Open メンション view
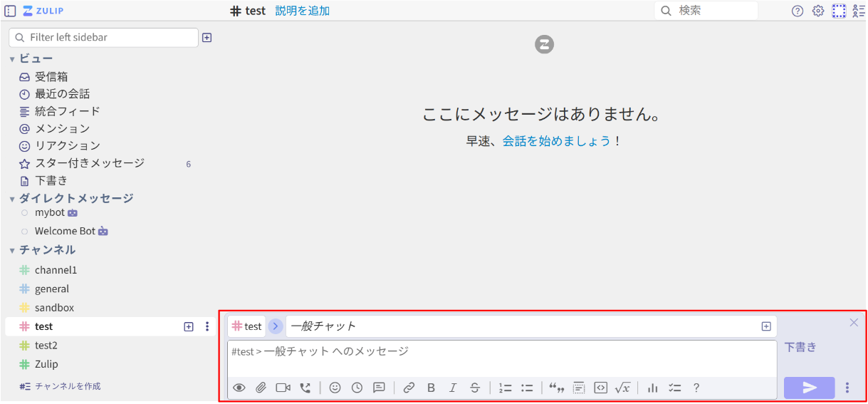 click(x=62, y=128)
